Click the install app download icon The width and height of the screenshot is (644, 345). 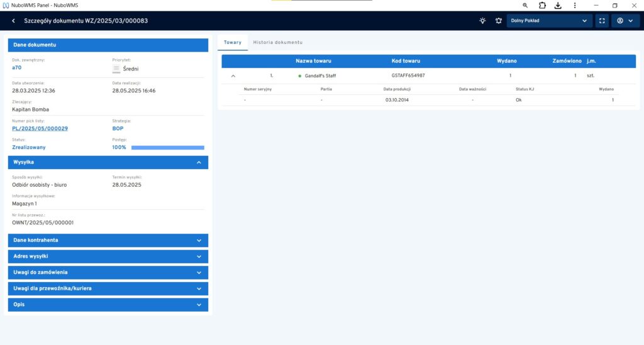click(557, 5)
